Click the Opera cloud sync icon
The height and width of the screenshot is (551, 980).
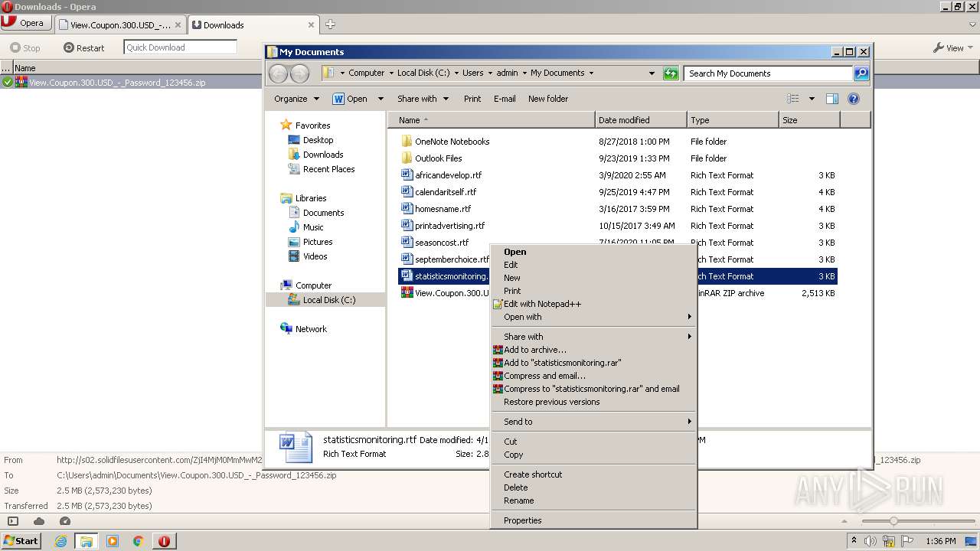pyautogui.click(x=39, y=521)
